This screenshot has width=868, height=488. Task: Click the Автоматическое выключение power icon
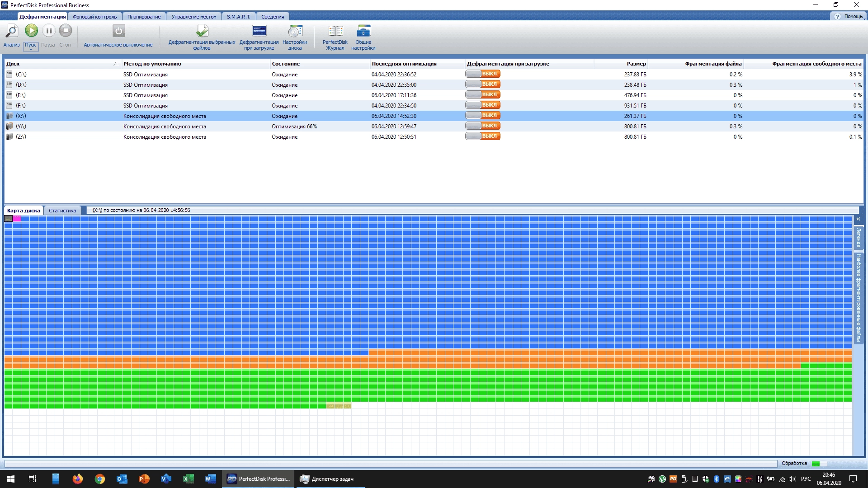click(118, 31)
